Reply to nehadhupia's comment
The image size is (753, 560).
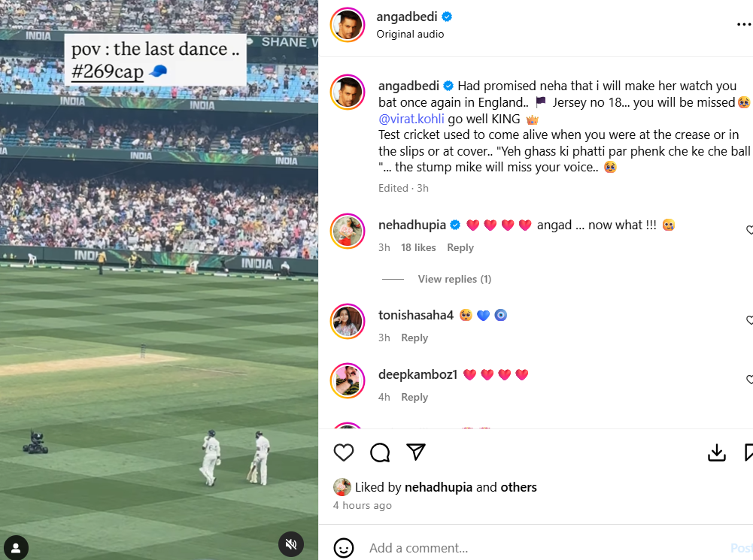click(460, 247)
